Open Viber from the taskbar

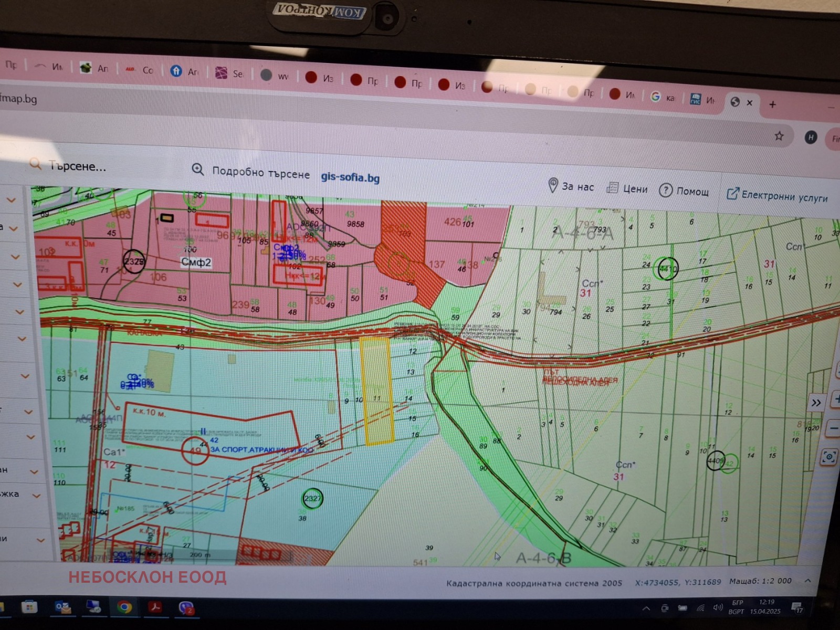coord(186,608)
